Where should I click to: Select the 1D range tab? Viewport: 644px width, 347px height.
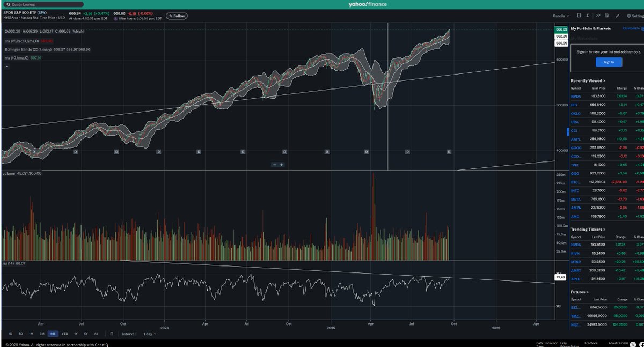(10, 334)
